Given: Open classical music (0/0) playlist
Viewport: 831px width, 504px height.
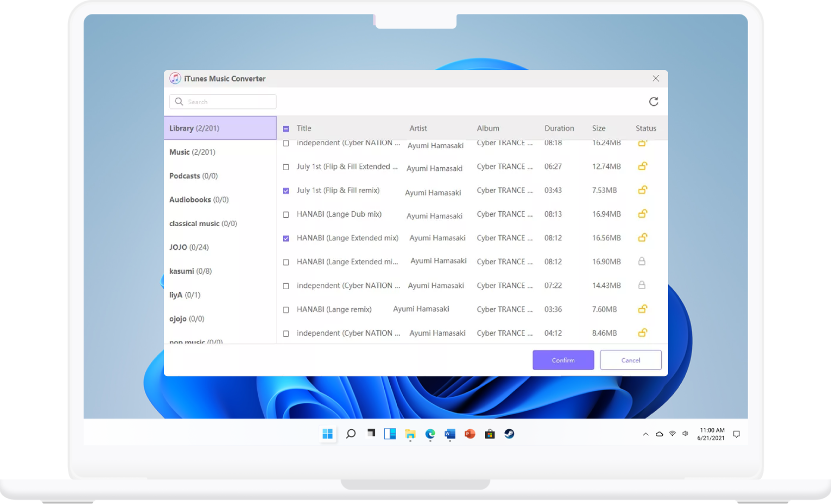Looking at the screenshot, I should [220, 223].
